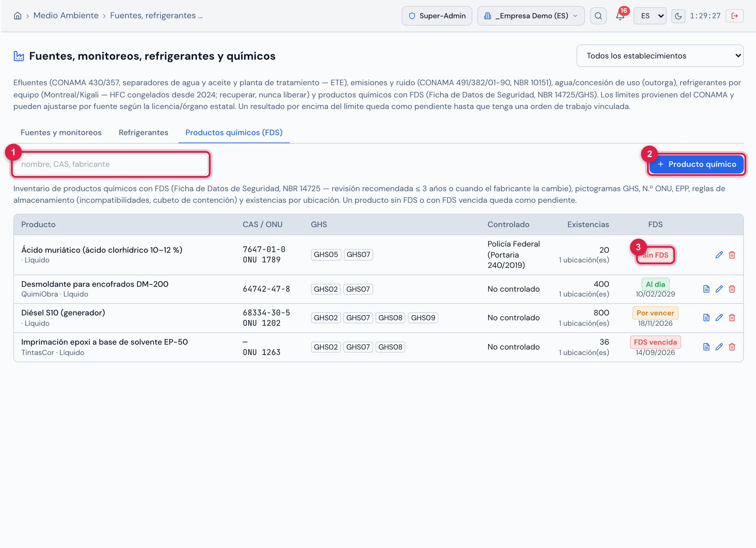Delete Ácido muriático with trash icon
Viewport: 756px width, 548px height.
[x=732, y=255]
